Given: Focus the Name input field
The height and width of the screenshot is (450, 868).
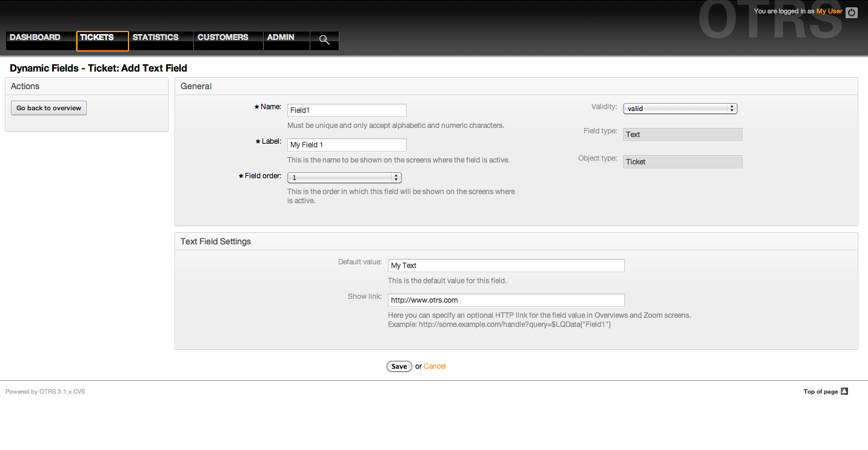Looking at the screenshot, I should pyautogui.click(x=347, y=110).
